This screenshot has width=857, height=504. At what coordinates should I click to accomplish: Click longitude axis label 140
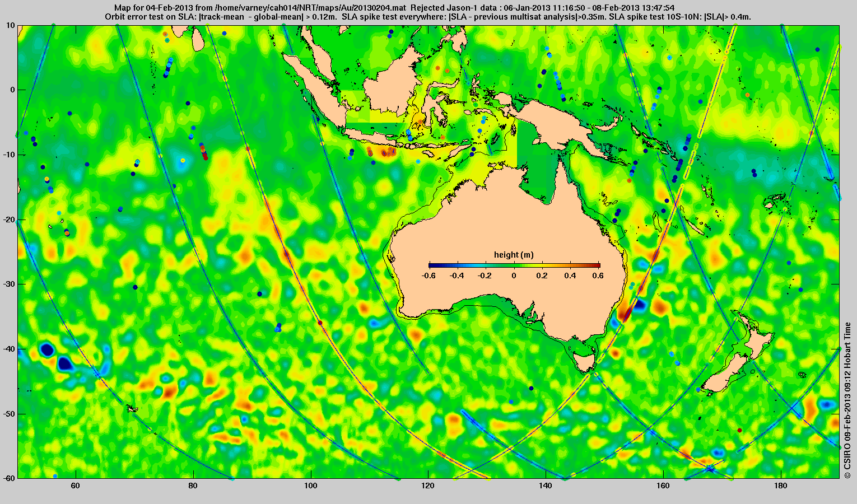(546, 486)
